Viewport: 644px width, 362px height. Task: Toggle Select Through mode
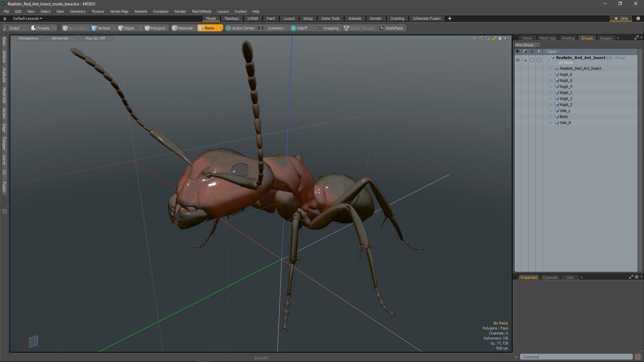tap(359, 28)
